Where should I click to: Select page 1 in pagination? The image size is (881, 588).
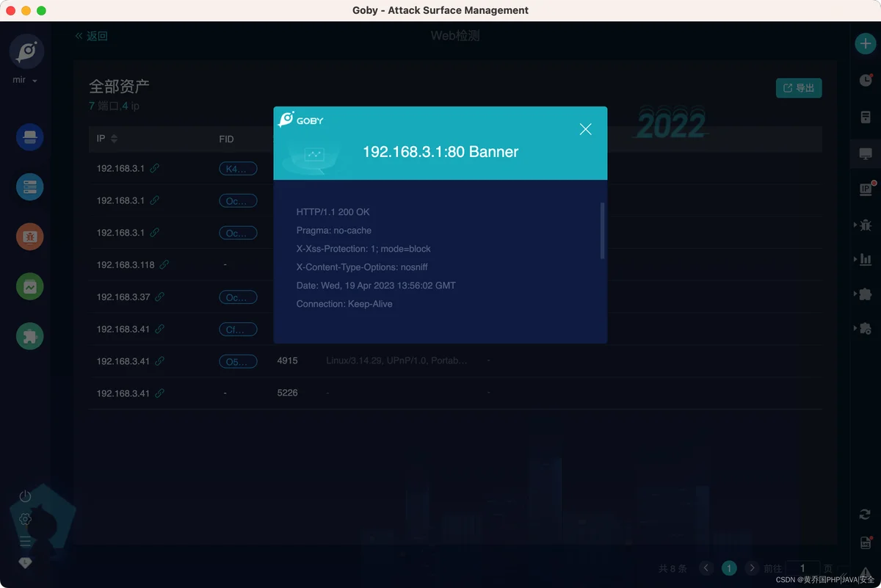tap(729, 568)
